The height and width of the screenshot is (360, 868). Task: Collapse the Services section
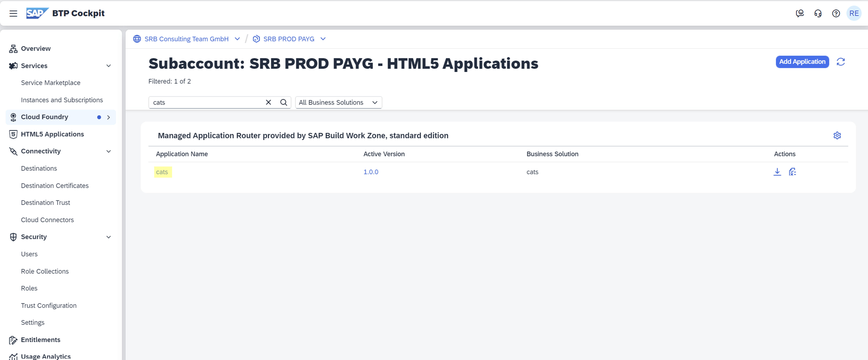[108, 66]
